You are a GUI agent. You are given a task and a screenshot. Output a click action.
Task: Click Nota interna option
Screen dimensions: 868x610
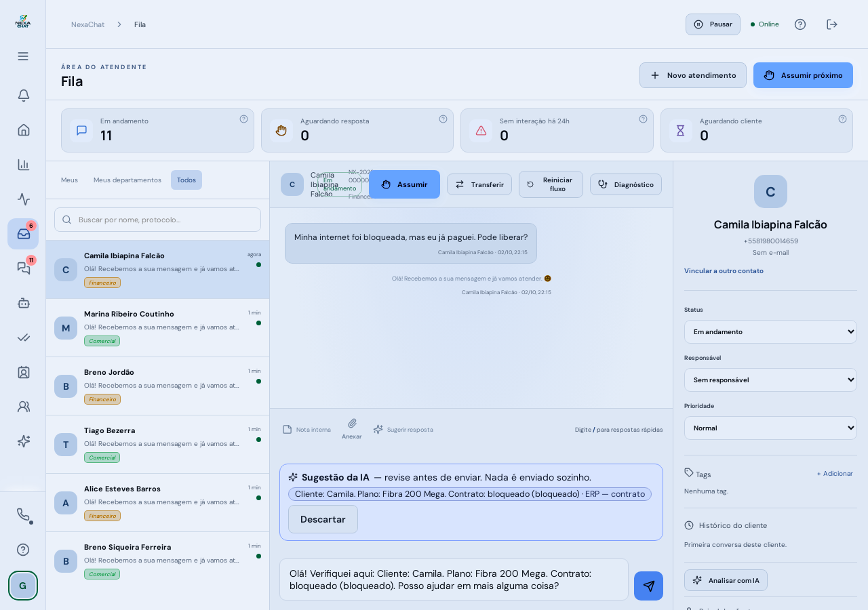(x=307, y=429)
